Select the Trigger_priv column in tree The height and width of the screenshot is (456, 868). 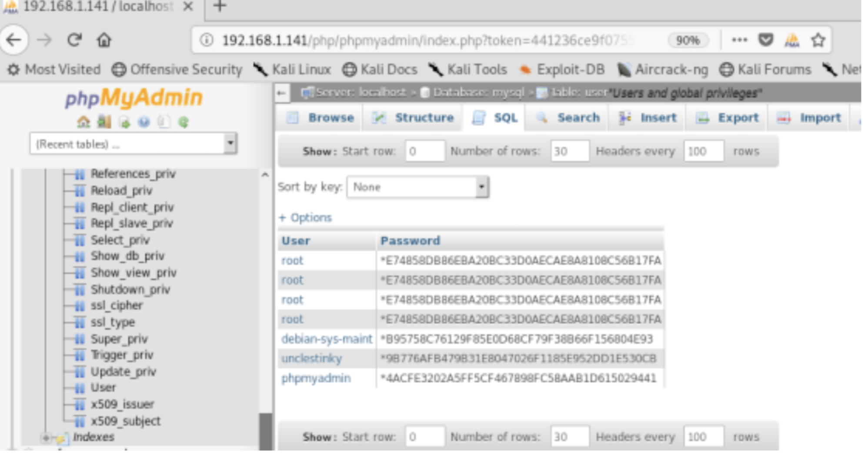tap(122, 355)
